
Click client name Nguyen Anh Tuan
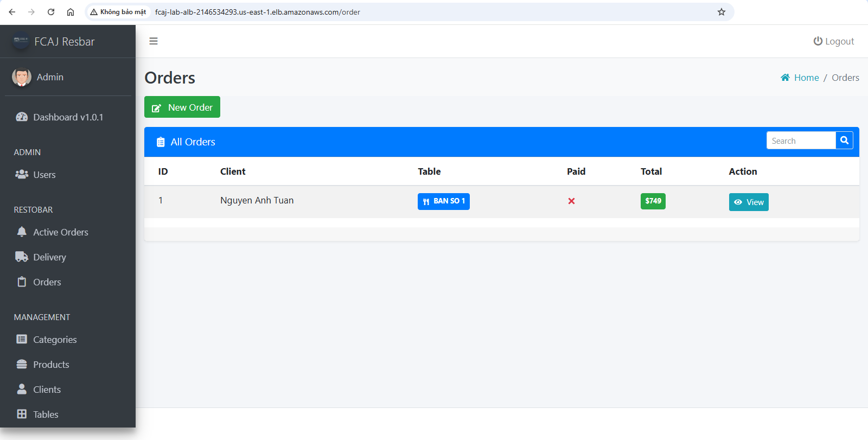(x=257, y=201)
